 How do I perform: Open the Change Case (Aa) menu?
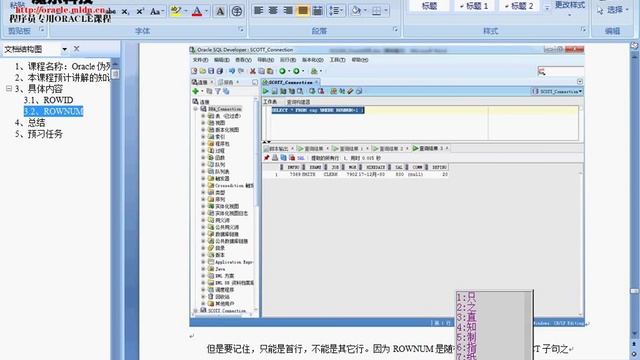156,11
